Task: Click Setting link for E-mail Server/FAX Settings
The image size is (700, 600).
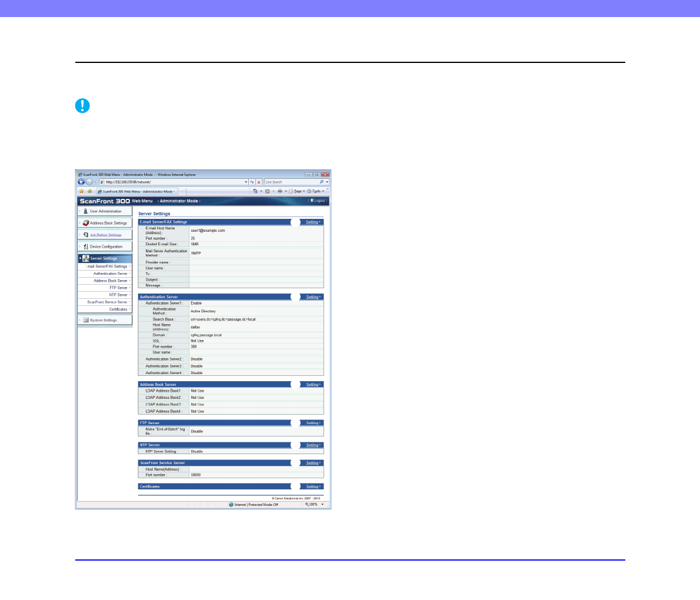Action: [x=312, y=222]
